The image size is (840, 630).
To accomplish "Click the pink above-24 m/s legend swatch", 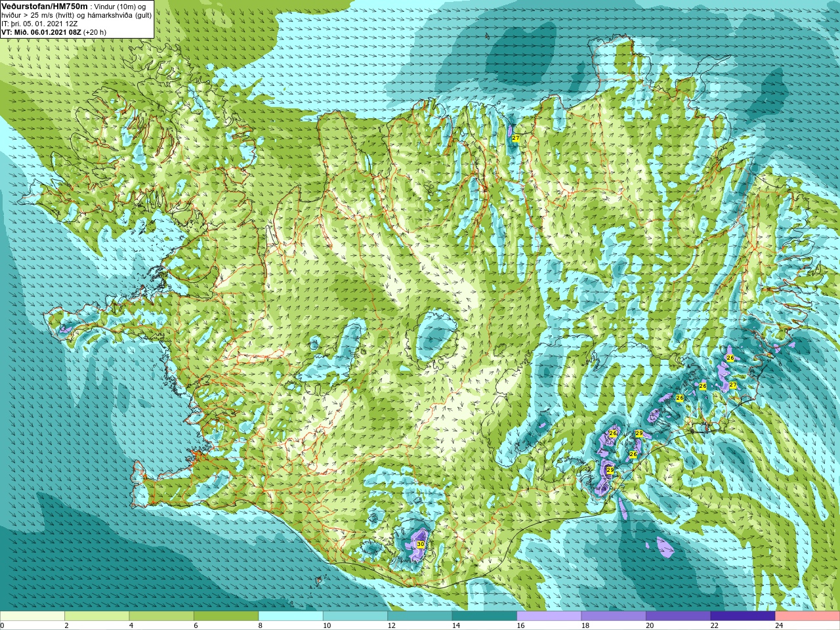I will point(808,616).
